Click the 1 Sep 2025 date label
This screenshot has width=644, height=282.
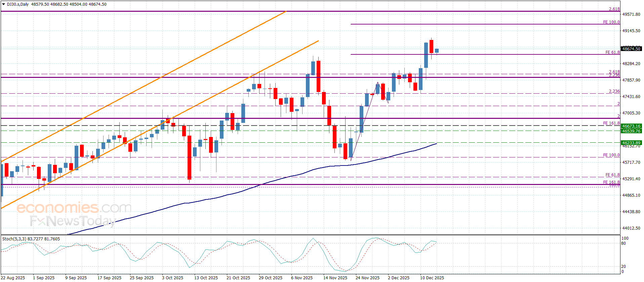point(44,278)
